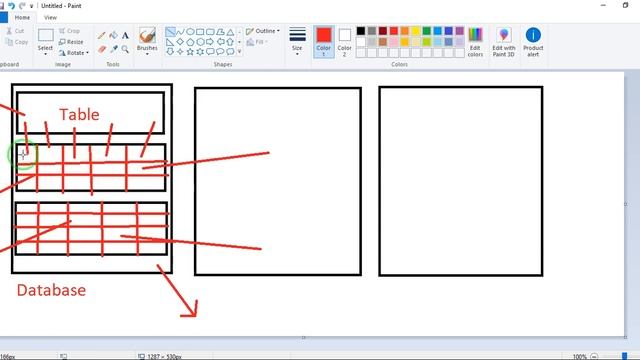Pick the dark red color swatch
The width and height of the screenshot is (640, 360).
[382, 31]
